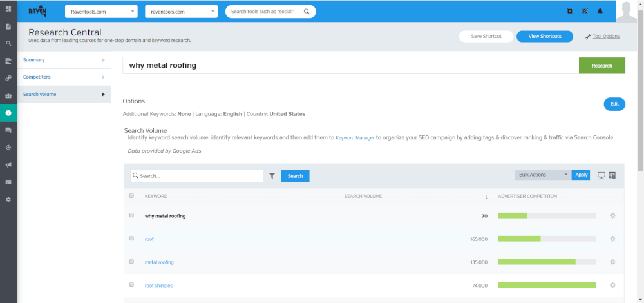Open the 'roof shingles' keyword link
Screen dimensions: 644x303
(158, 286)
